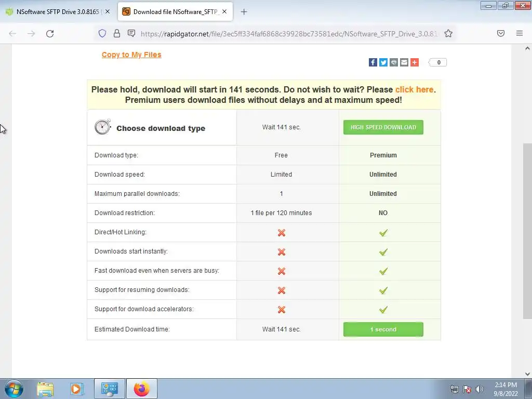This screenshot has width=532, height=399.
Task: Switch to NSoftware SFTP Drive 3.0.8165 tab
Action: pyautogui.click(x=58, y=11)
